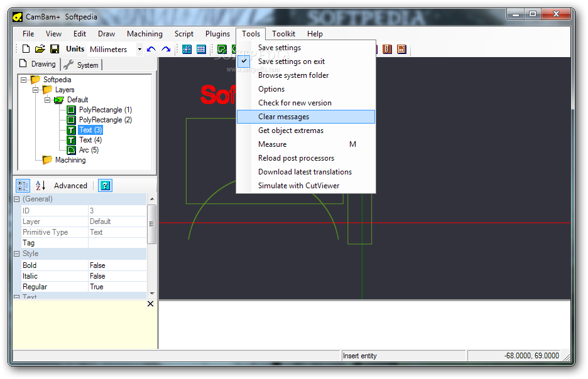Image resolution: width=588 pixels, height=379 pixels.
Task: Click the Tag property value field
Action: [x=117, y=243]
